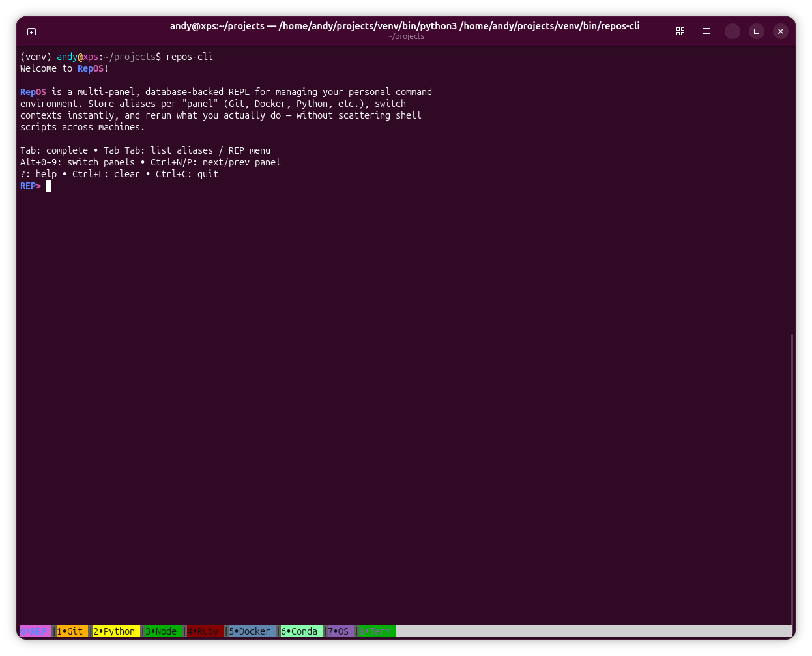Open the 3•Node panel tab
The width and height of the screenshot is (812, 656).
point(163,631)
